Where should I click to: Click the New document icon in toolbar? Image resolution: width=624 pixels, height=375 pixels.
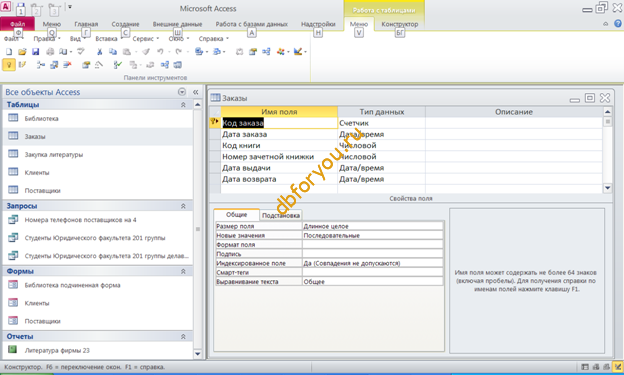click(x=9, y=52)
